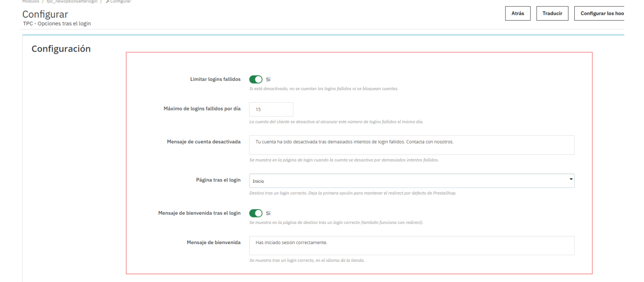Image resolution: width=644 pixels, height=282 pixels.
Task: Click the Limitar logins fallidos label
Action: pos(215,79)
